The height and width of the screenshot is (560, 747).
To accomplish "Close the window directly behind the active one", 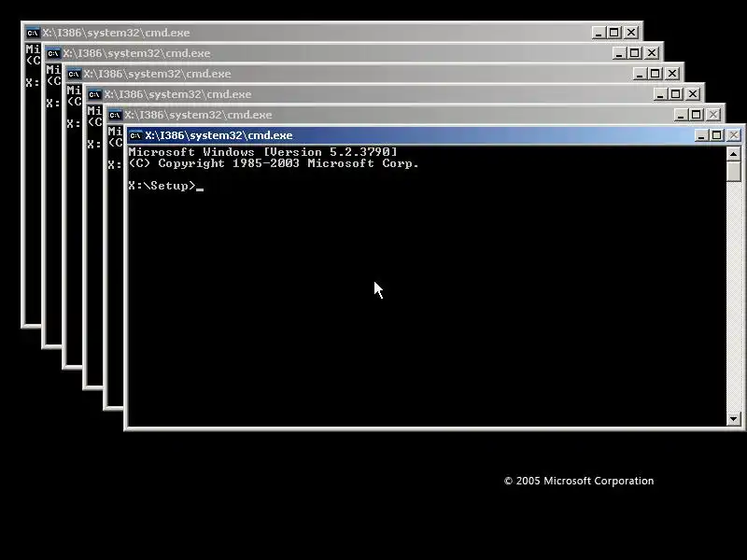I will tap(713, 115).
